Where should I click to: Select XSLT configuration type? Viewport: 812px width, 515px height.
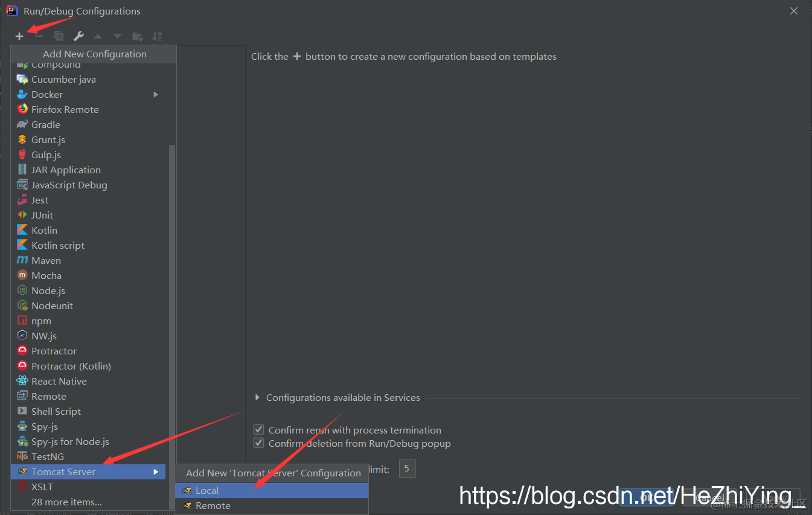(x=88, y=487)
